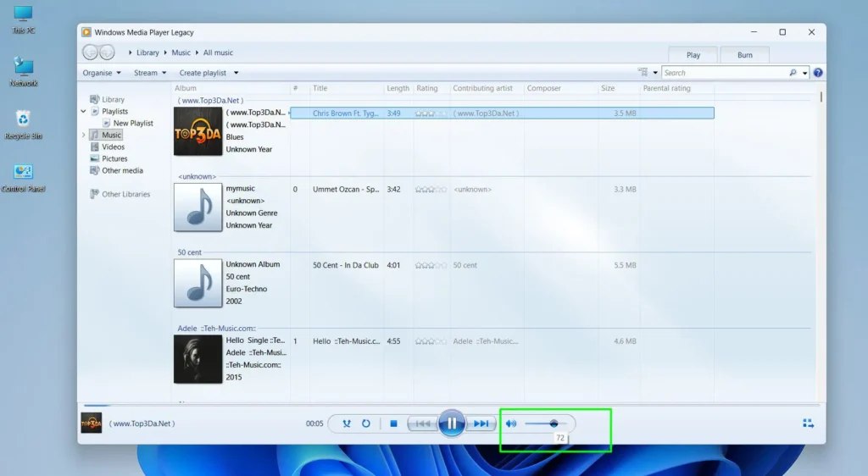Open the Stream menu
This screenshot has height=476, width=868.
150,73
